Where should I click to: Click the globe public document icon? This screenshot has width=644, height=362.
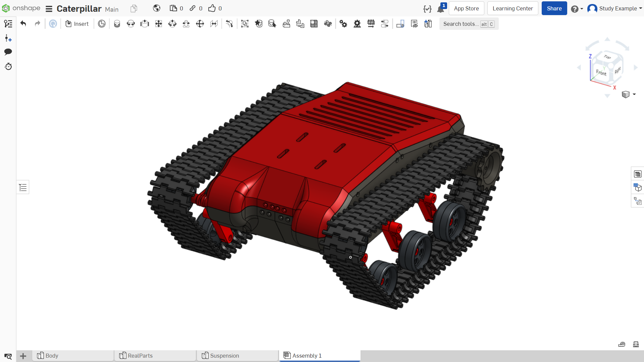(157, 8)
